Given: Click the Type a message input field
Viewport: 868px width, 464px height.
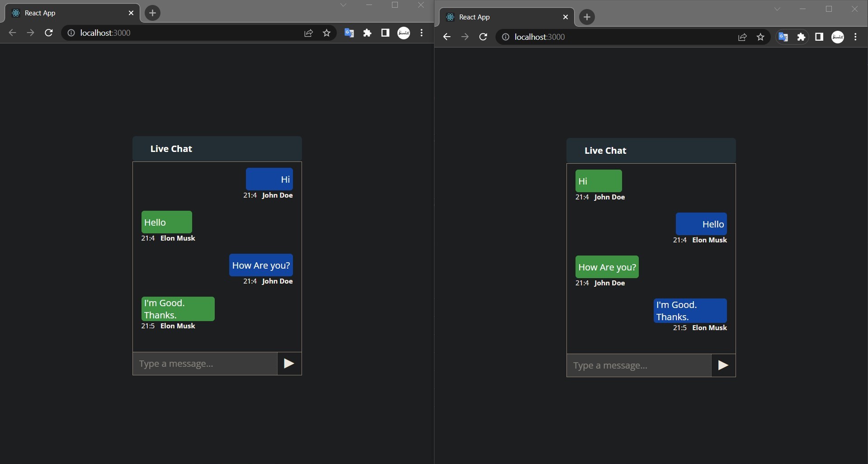Looking at the screenshot, I should 203,363.
